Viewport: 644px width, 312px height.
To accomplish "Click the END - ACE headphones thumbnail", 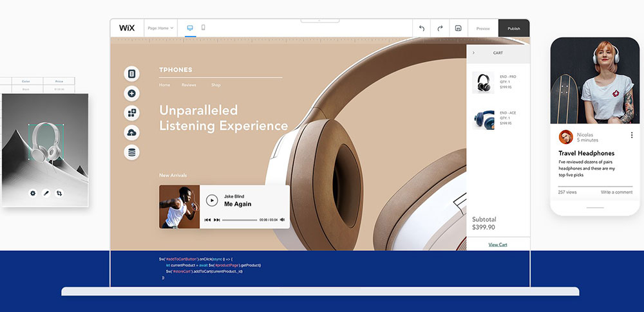I will pyautogui.click(x=483, y=118).
